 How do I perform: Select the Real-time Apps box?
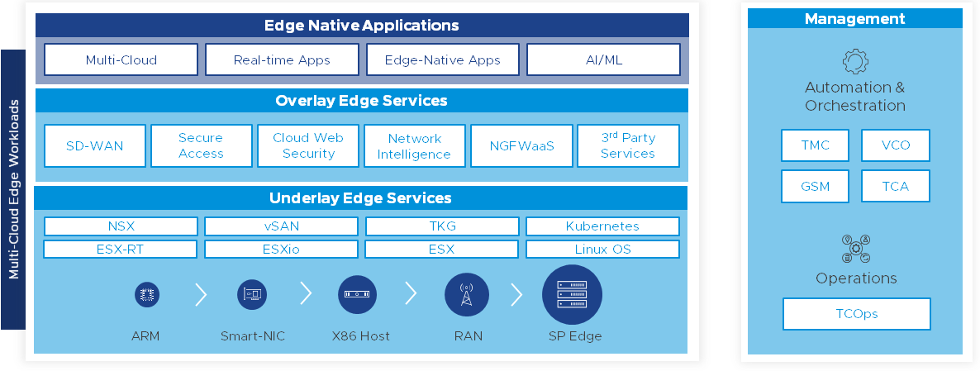[x=282, y=60]
